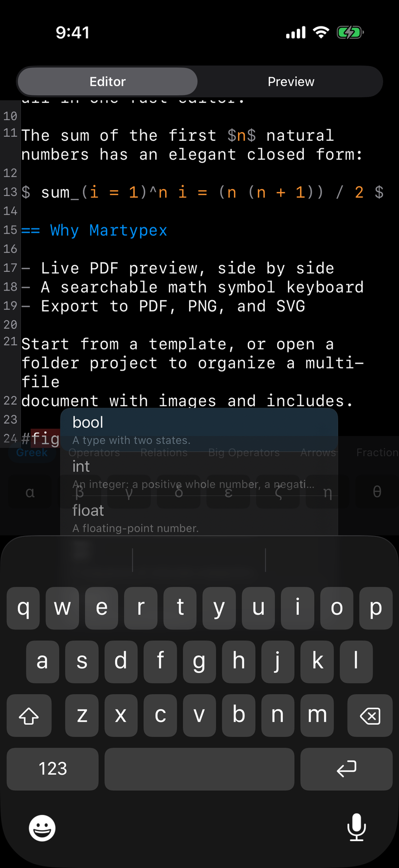Tap the e key

102,608
